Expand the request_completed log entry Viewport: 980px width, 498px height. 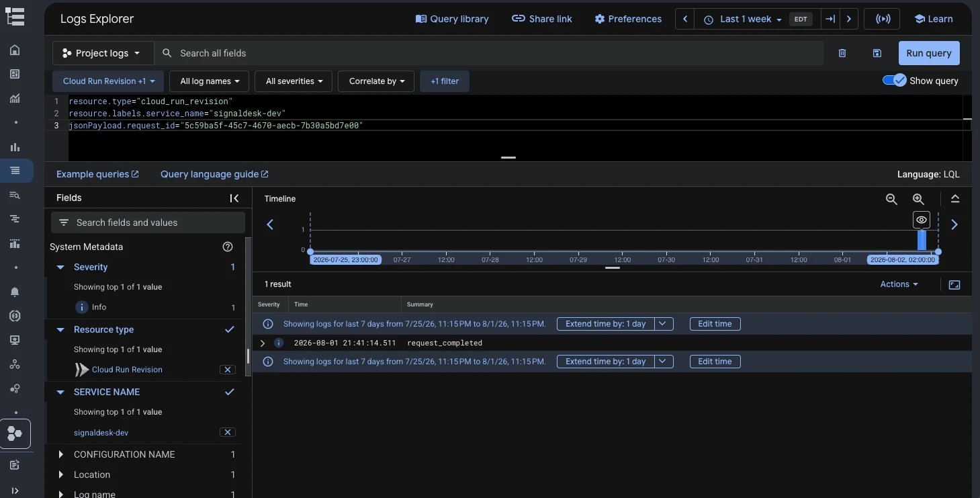click(263, 343)
